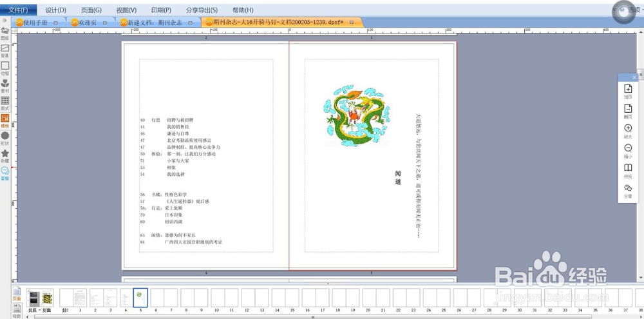The image size is (644, 319).
Task: Open the 图库 gallery panel icon
Action: coord(5,33)
